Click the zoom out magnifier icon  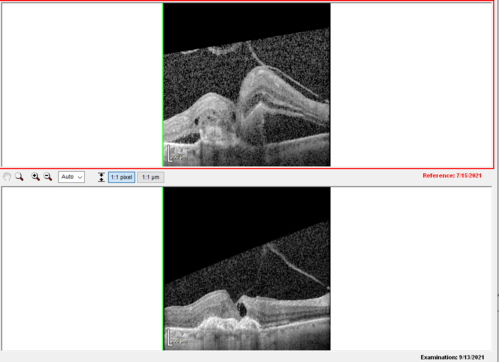pos(48,177)
